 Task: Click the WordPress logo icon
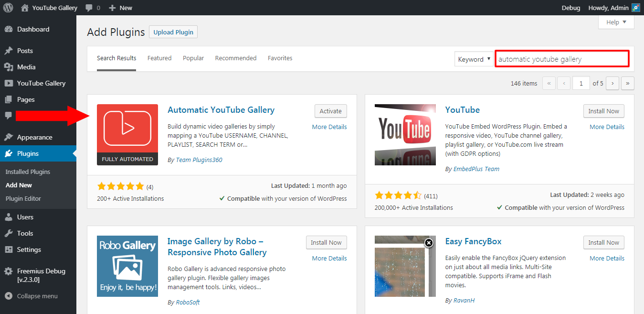click(8, 8)
